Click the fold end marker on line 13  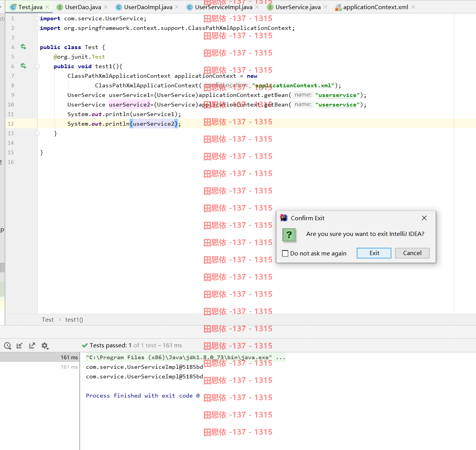pos(37,133)
